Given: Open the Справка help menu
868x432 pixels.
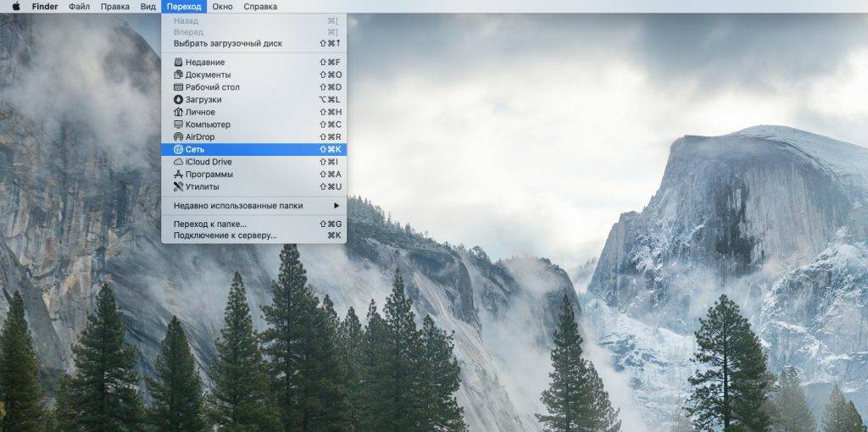Looking at the screenshot, I should (259, 7).
